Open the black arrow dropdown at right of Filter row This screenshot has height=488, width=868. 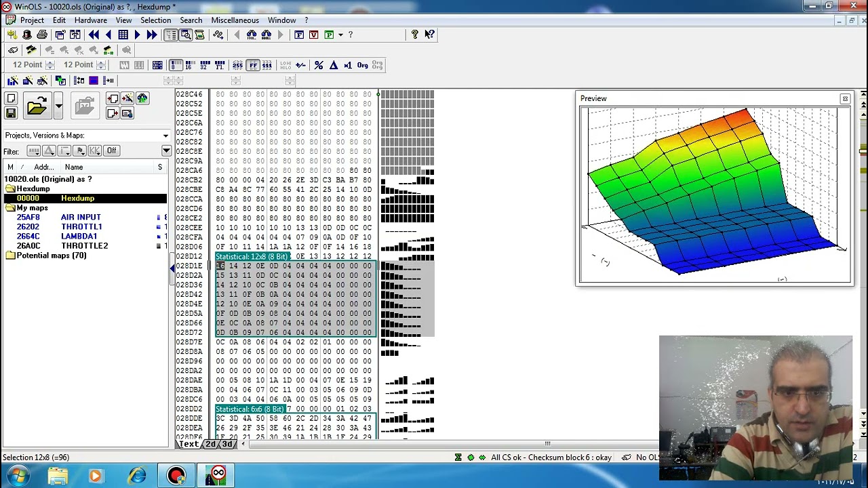[167, 150]
